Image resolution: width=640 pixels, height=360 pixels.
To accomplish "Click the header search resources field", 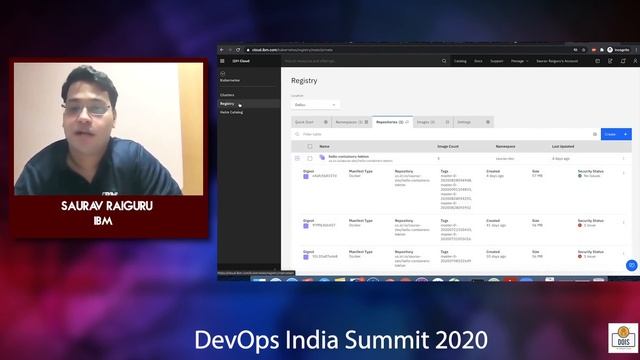I will [361, 61].
